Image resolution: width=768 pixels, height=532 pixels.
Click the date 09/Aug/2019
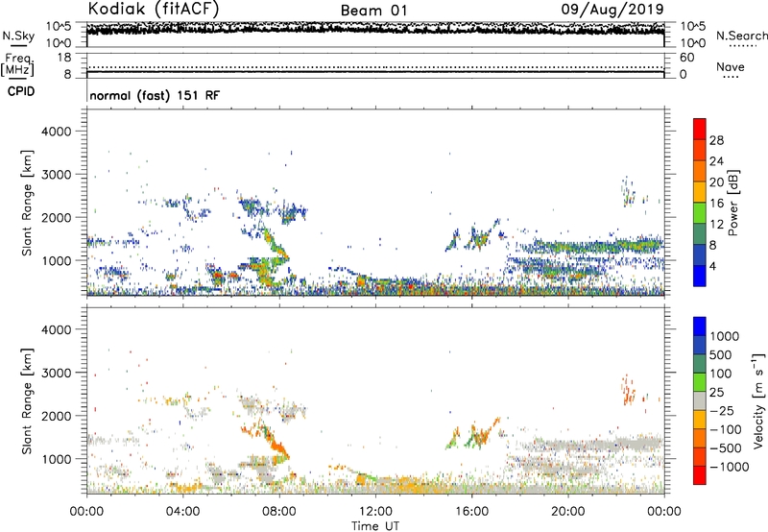tap(612, 9)
